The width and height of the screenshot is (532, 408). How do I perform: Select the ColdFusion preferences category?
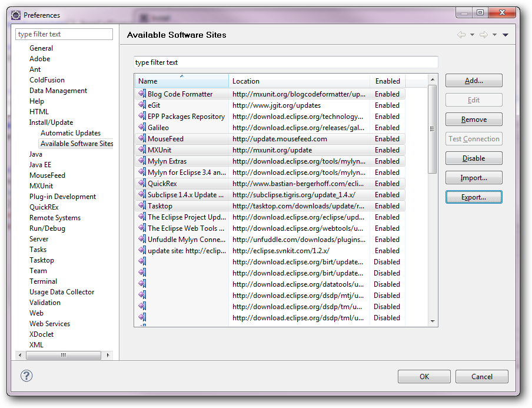pyautogui.click(x=47, y=80)
